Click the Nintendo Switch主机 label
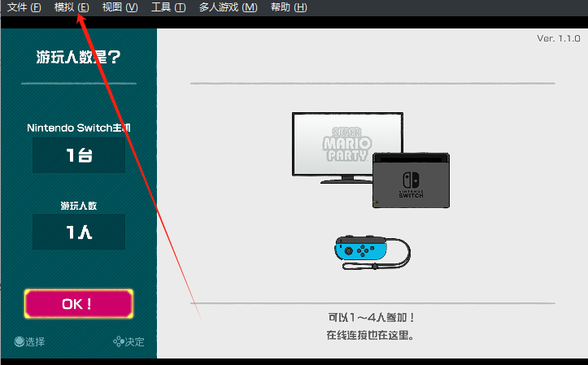 click(x=79, y=128)
